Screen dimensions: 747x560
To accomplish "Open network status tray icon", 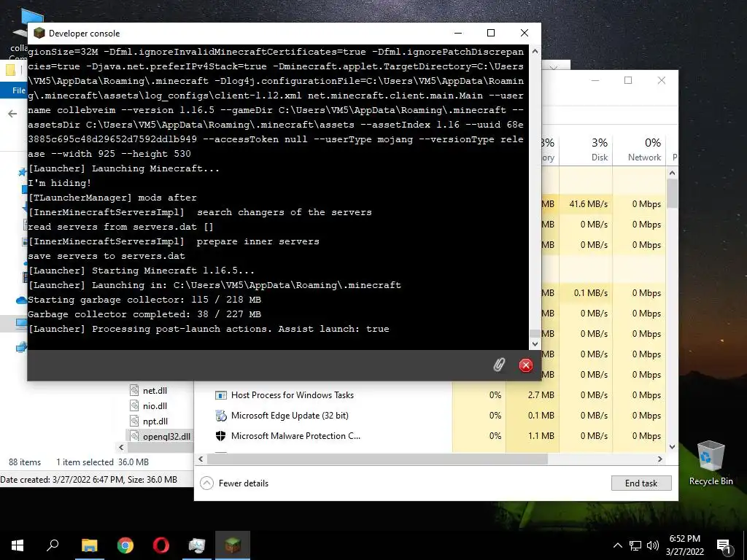I will [635, 545].
